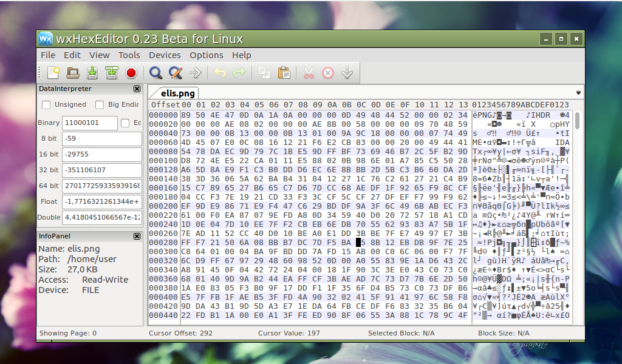
Task: Click the Find and Replace icon
Action: coord(176,73)
